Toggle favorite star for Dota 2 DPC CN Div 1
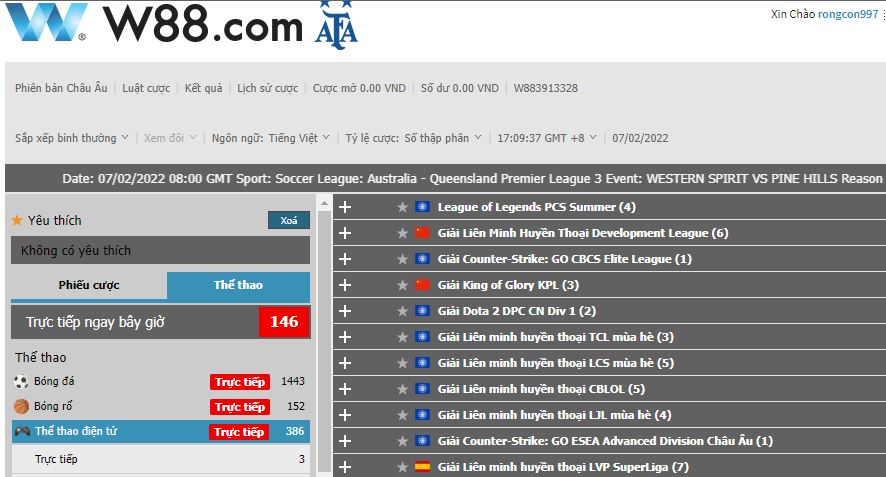The height and width of the screenshot is (477, 886). 402,311
